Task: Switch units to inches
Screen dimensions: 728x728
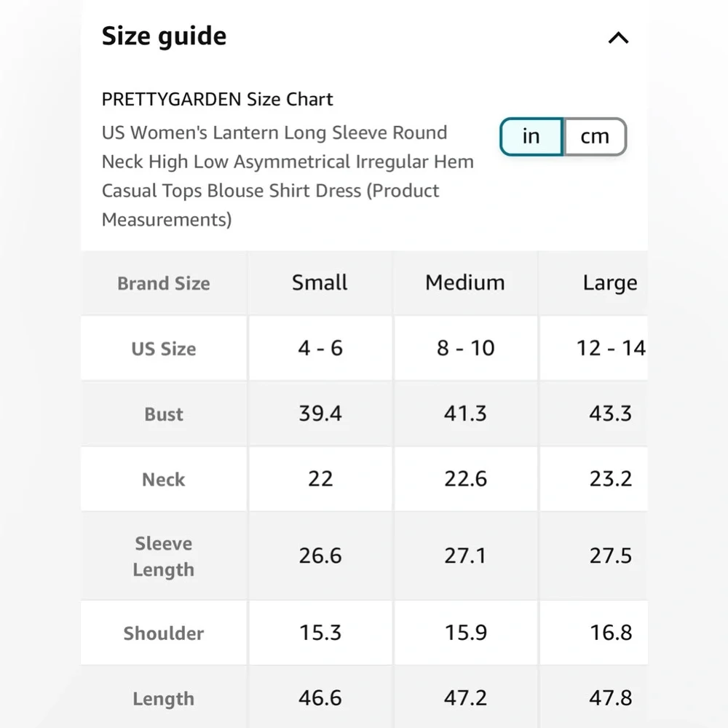Action: pos(531,136)
